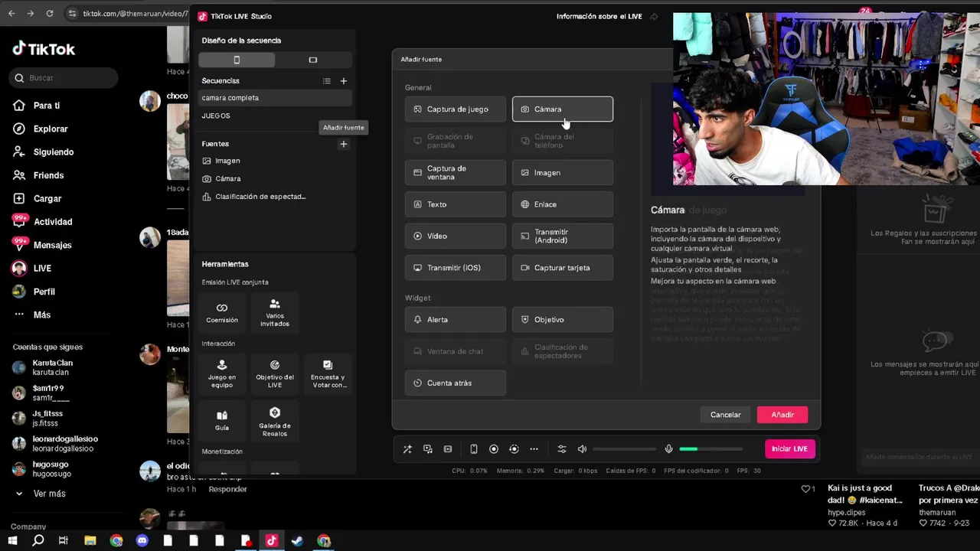Open the Encuesta y Votar tool
980x551 pixels.
(x=328, y=373)
